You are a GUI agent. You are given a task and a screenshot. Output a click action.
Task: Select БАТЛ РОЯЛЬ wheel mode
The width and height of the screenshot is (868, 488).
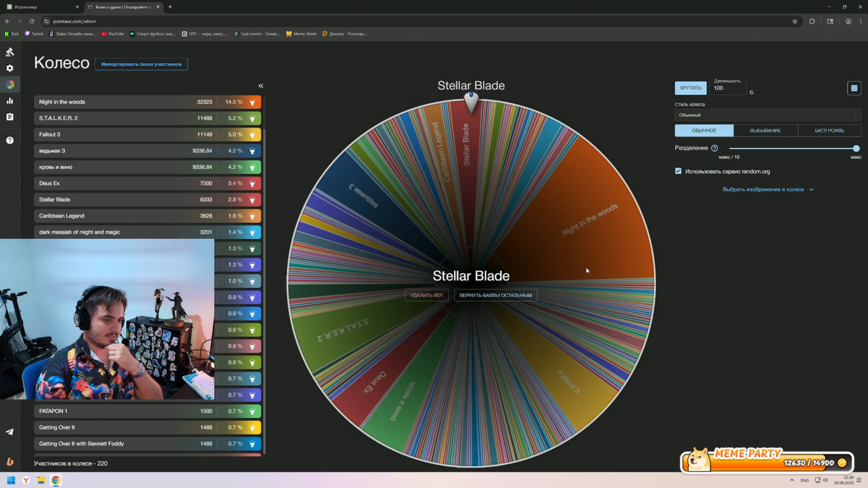829,131
